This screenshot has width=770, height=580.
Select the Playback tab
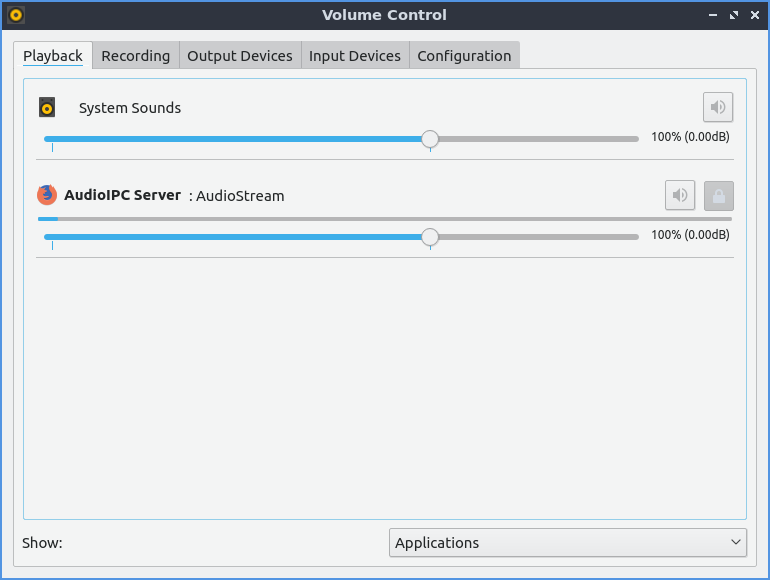click(x=53, y=56)
